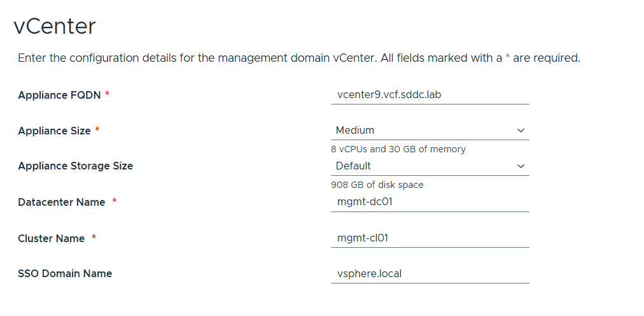
Task: Click the 8 vCPUs and 30 GB memory hint
Action: (398, 149)
